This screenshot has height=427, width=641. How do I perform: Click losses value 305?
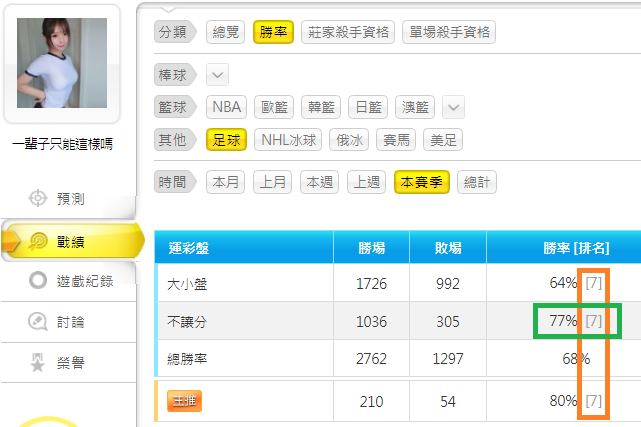448,322
